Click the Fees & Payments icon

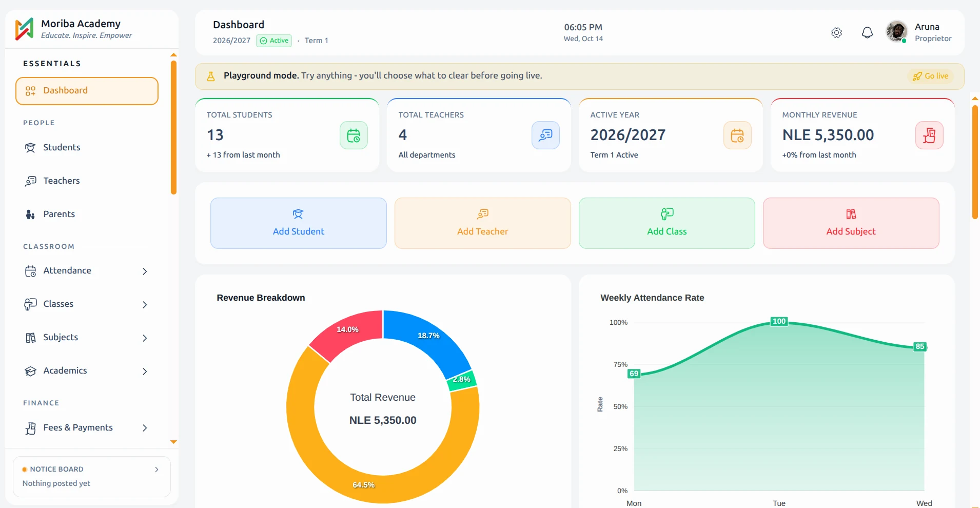[x=30, y=428]
